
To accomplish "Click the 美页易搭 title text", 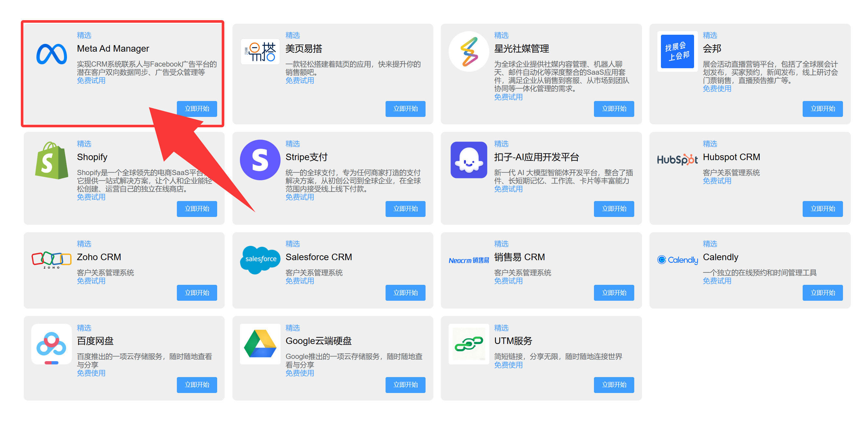I will tap(304, 48).
